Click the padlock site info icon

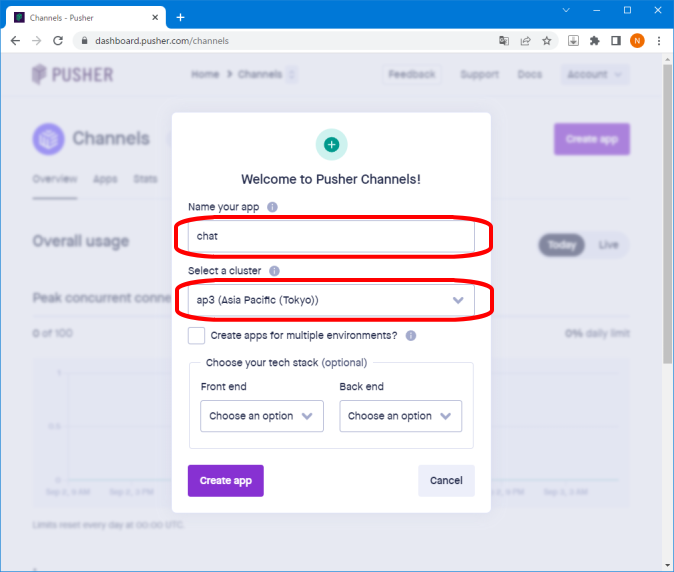[85, 41]
